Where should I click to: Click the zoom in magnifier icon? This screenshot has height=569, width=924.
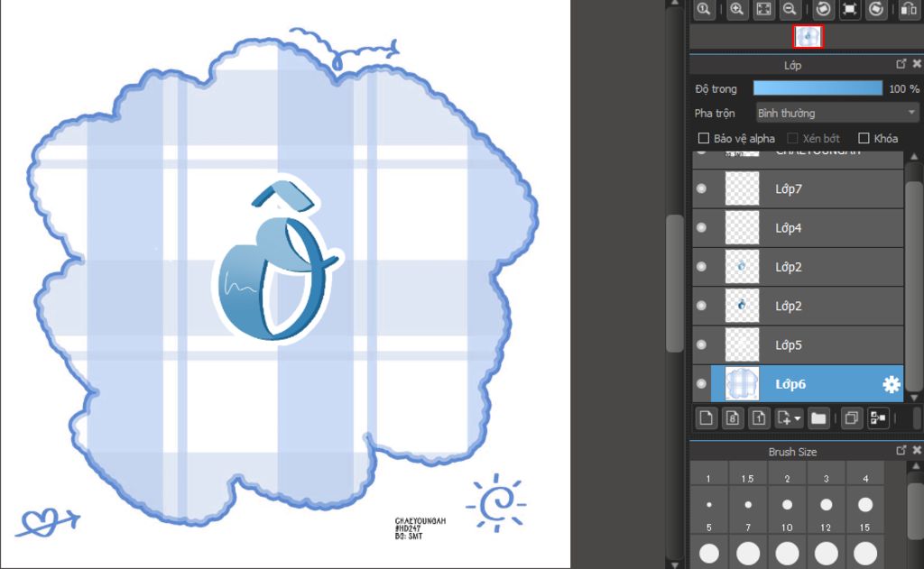coord(736,9)
